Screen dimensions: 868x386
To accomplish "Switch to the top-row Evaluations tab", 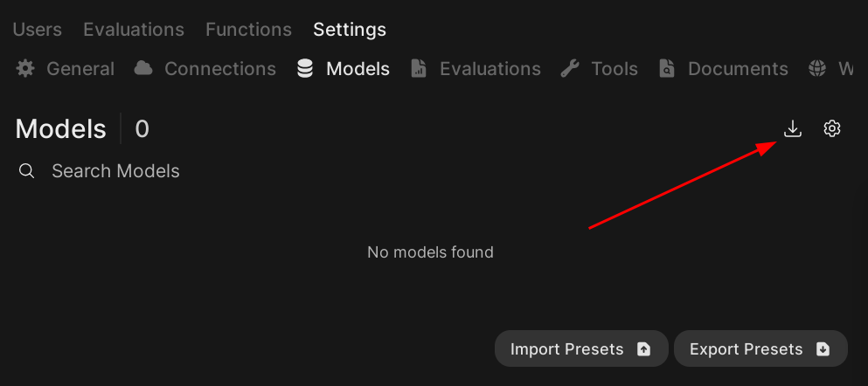I will click(134, 30).
